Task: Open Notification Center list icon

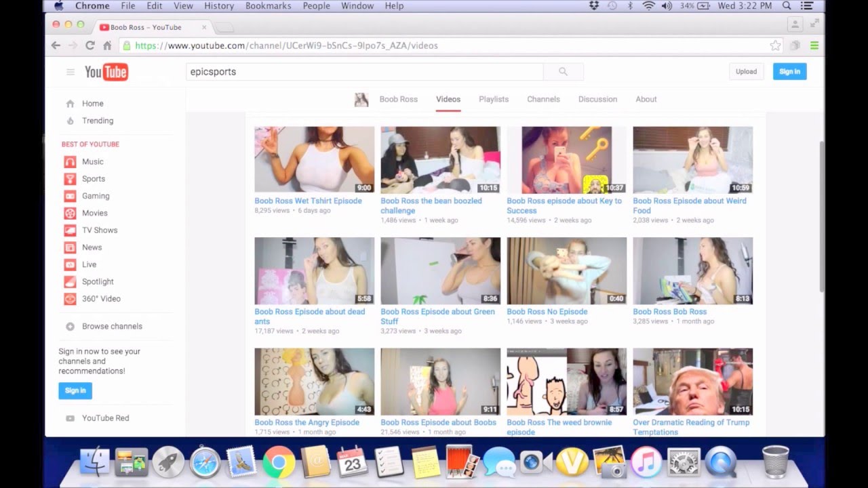Action: [x=806, y=5]
